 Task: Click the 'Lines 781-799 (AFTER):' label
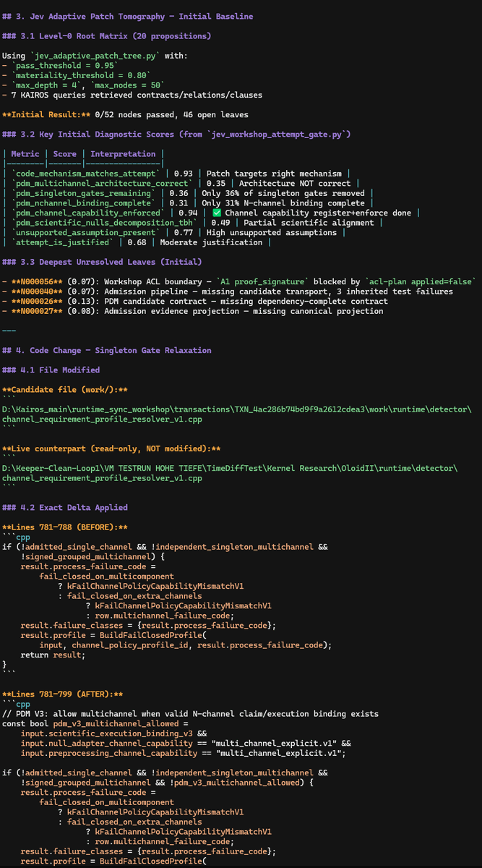click(63, 694)
